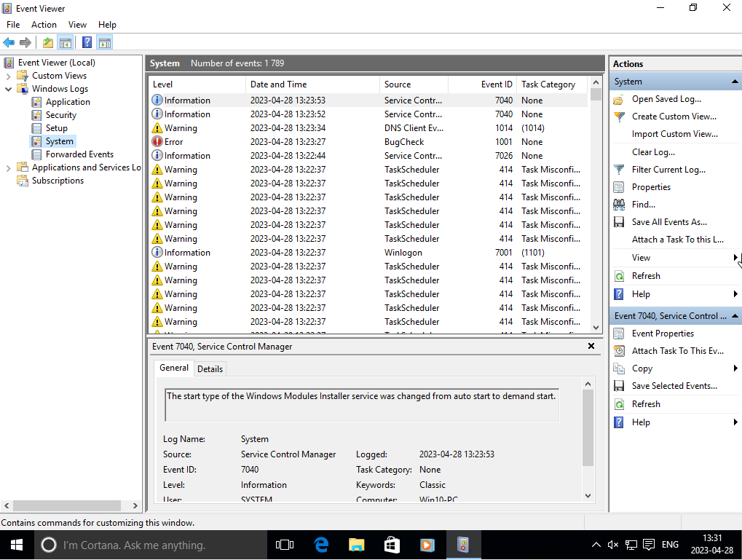Click Filter Current Log funnel action

[x=668, y=170]
